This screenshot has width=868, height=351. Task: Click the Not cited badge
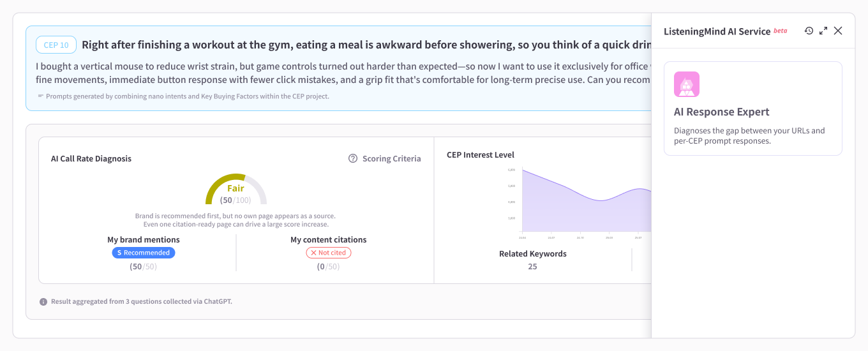point(329,253)
